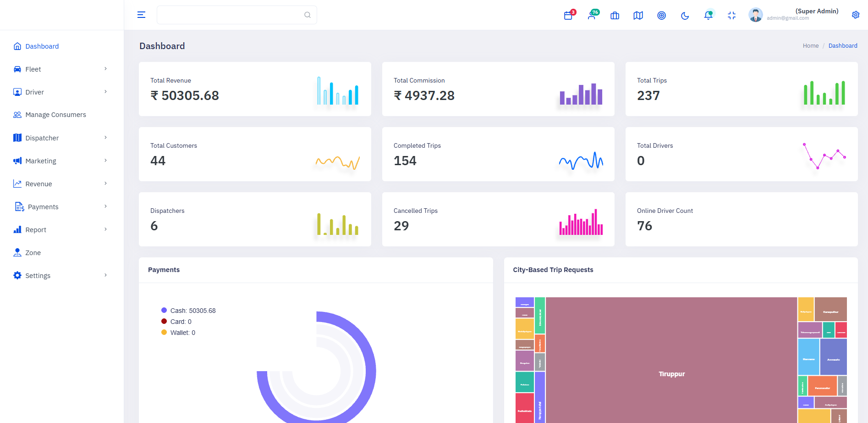Image resolution: width=868 pixels, height=423 pixels.
Task: Toggle the Cash series in the Payments legend
Action: coord(188,311)
